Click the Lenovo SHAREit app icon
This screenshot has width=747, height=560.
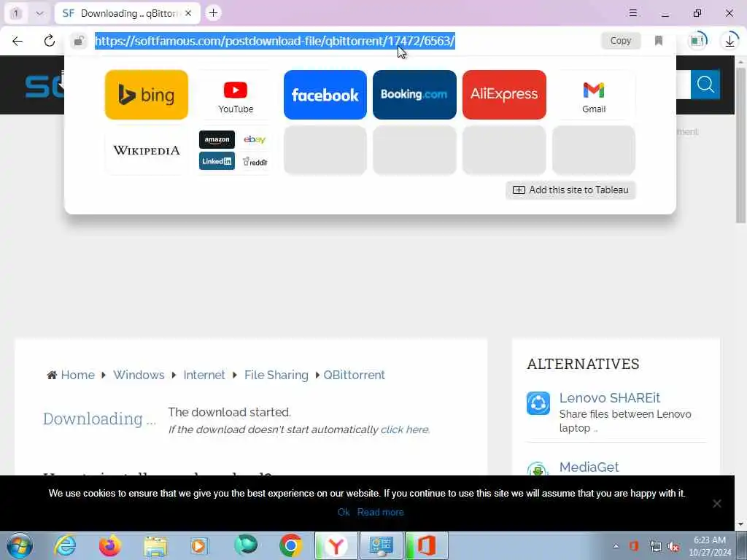point(538,403)
